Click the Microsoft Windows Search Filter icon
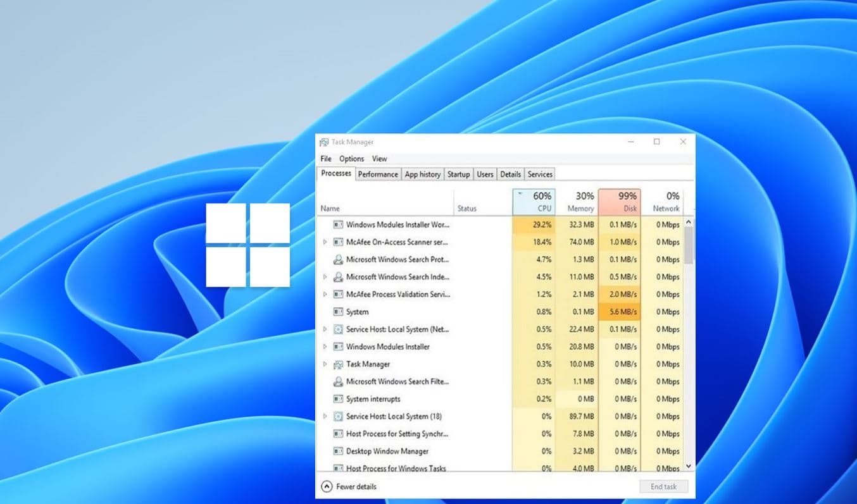Image resolution: width=857 pixels, height=504 pixels. pyautogui.click(x=338, y=381)
